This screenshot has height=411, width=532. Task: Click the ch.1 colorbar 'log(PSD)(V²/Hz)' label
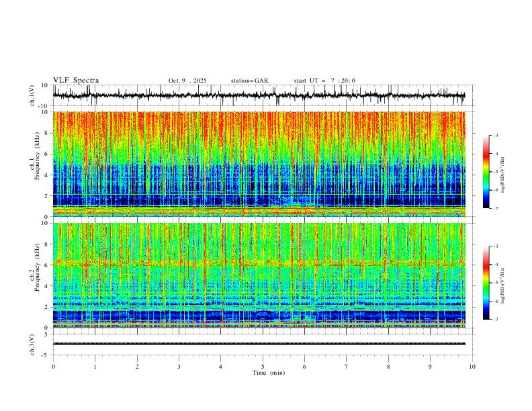click(x=503, y=175)
